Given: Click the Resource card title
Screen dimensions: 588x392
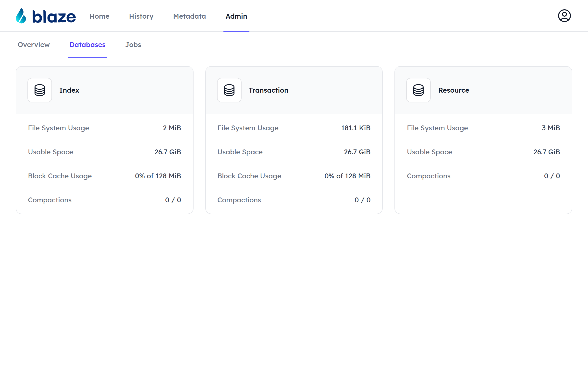Looking at the screenshot, I should [x=453, y=90].
